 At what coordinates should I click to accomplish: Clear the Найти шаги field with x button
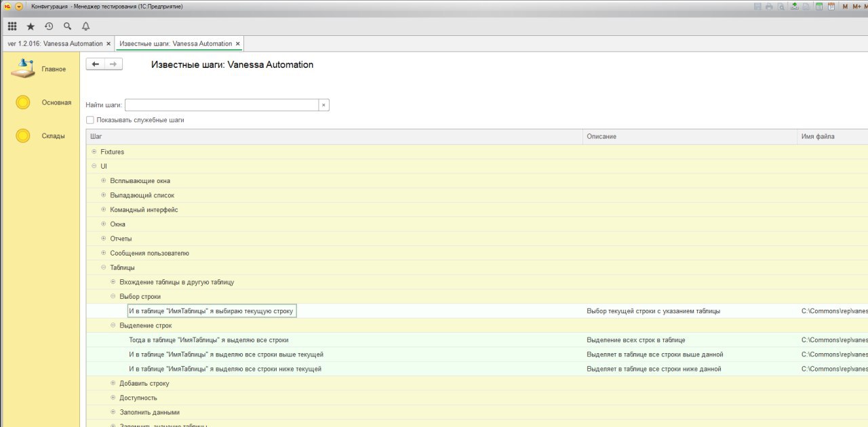tap(324, 105)
